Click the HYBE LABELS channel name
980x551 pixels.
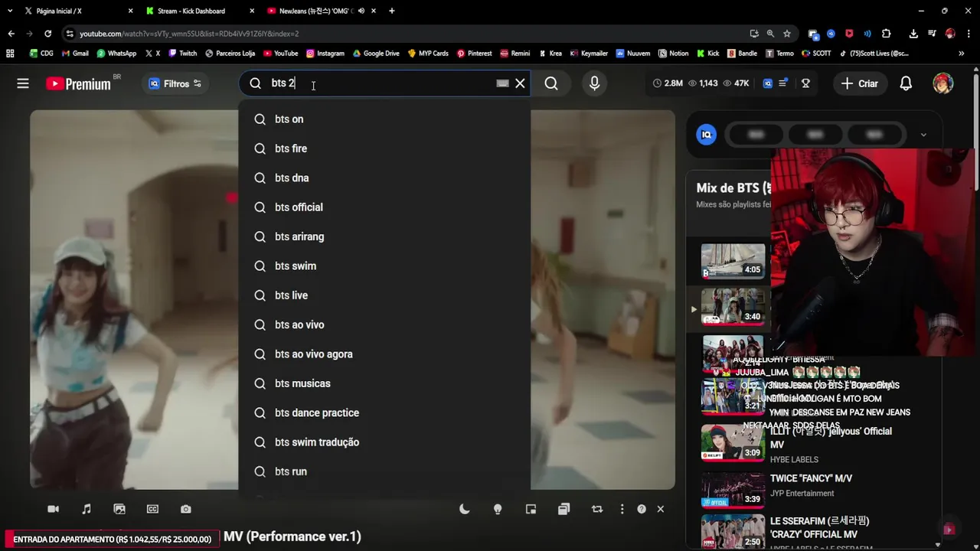794,459
